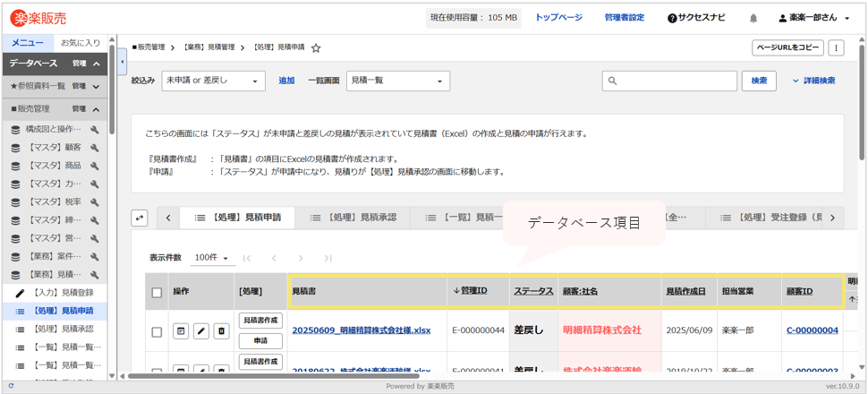Screen dimensions: 868x394
Task: Click the 管理 link in the データベース header
Action: coord(79,64)
